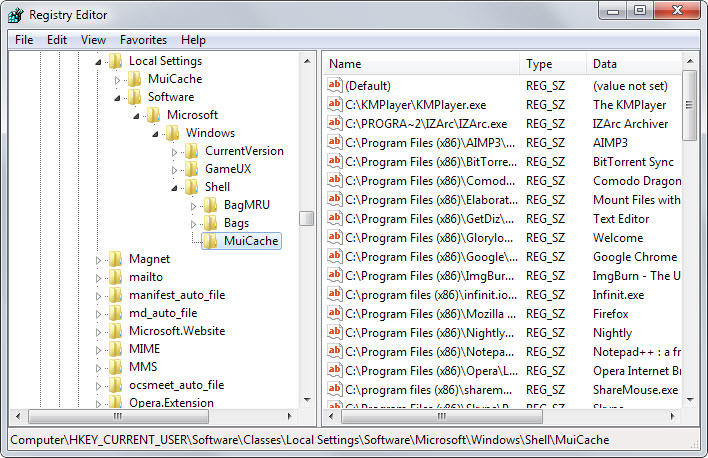Select the Opera.Extension key
708x458 pixels.
[171, 402]
